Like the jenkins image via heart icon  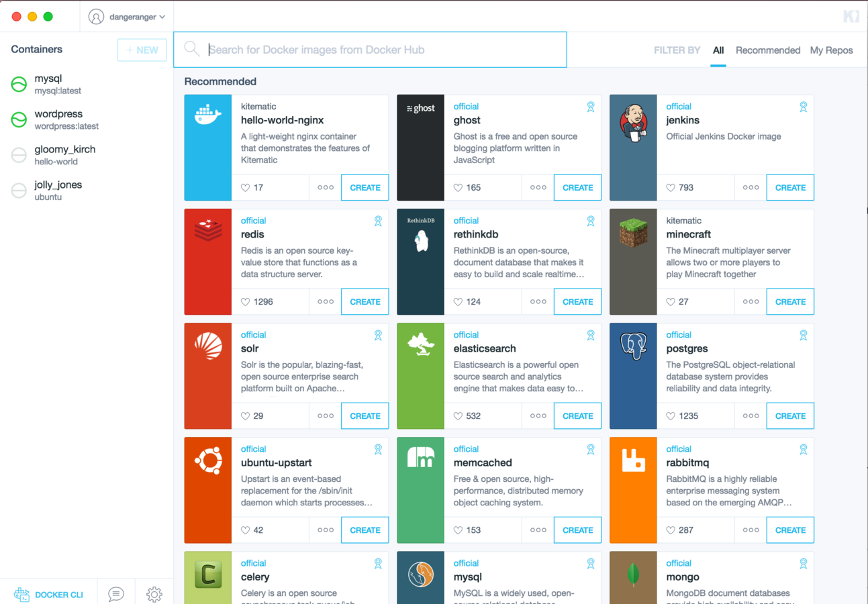(671, 188)
